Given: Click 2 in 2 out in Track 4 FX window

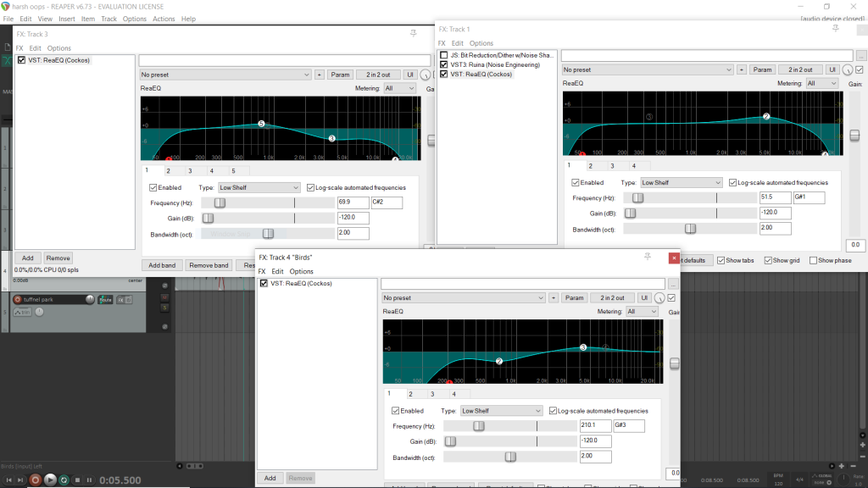Looking at the screenshot, I should tap(612, 297).
